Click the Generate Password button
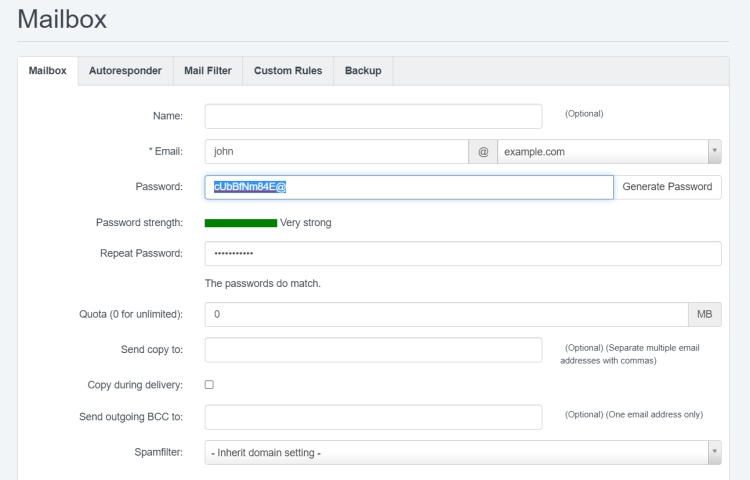Viewport: 750px width, 480px height. pos(667,187)
